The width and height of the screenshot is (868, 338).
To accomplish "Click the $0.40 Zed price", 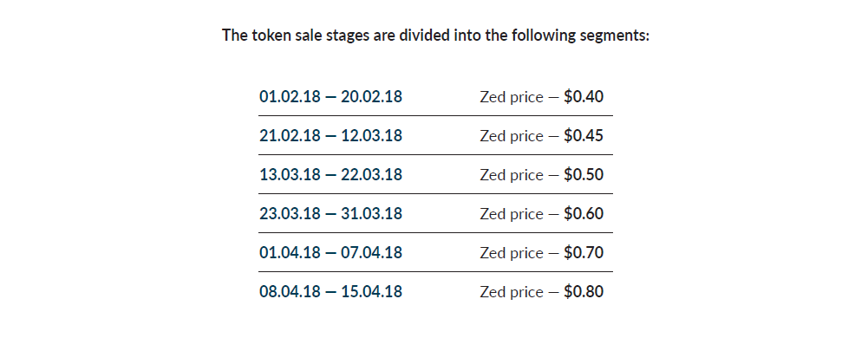I will 584,97.
